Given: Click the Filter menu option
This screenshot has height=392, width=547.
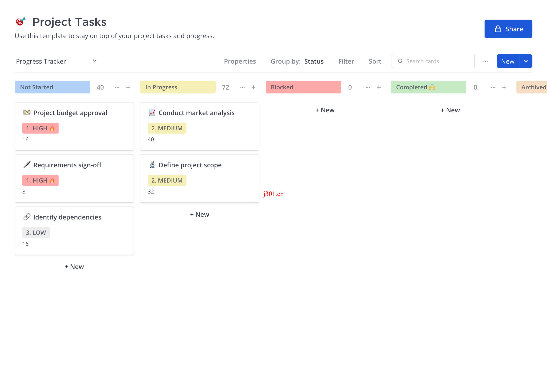Looking at the screenshot, I should [x=346, y=61].
